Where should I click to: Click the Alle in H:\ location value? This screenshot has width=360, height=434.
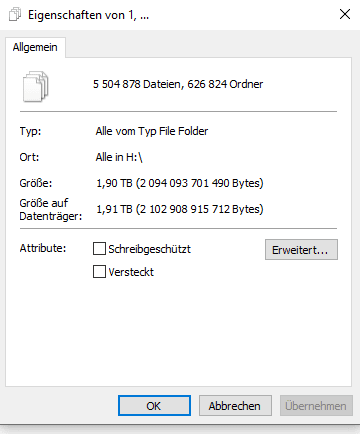[x=119, y=157]
